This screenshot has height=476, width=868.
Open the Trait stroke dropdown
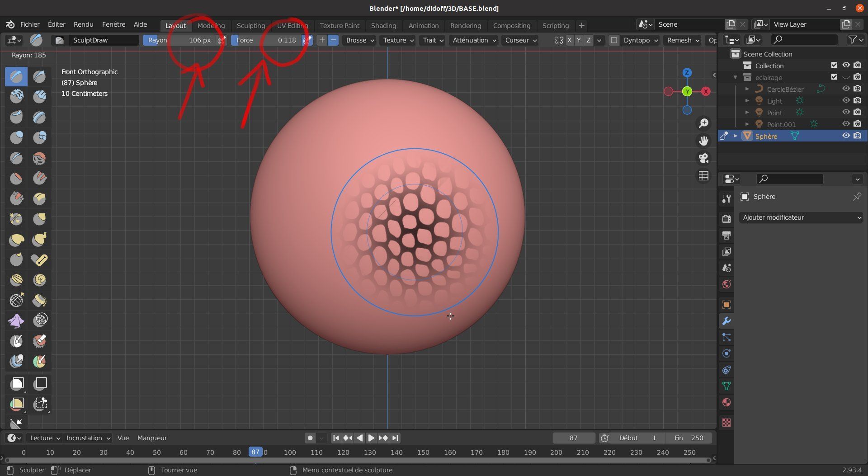[x=433, y=40]
